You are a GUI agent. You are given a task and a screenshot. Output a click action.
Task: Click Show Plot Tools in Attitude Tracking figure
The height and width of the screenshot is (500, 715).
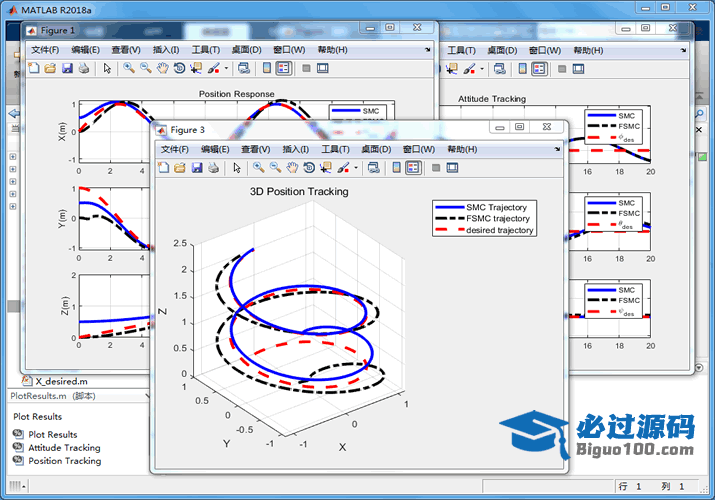(579, 69)
